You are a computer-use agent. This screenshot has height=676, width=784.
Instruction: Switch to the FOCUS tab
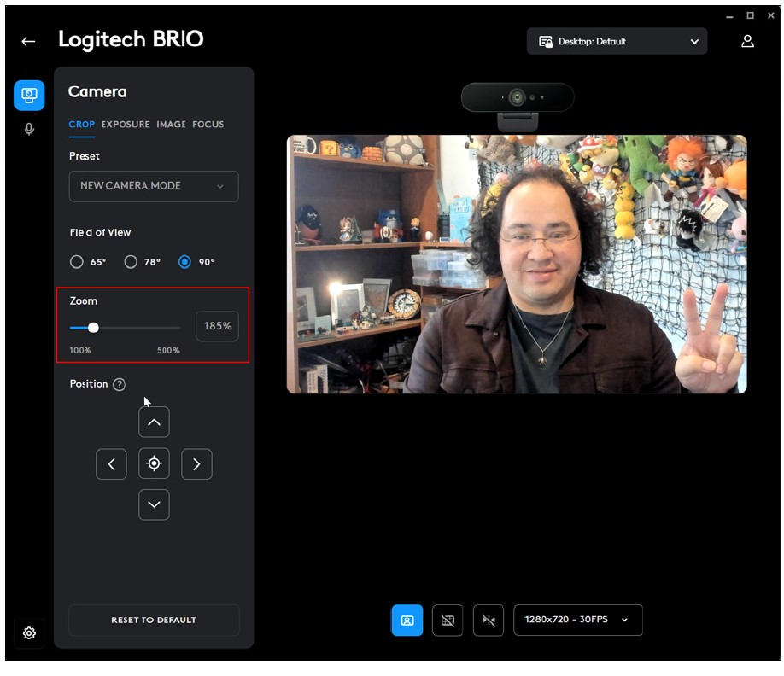click(208, 125)
